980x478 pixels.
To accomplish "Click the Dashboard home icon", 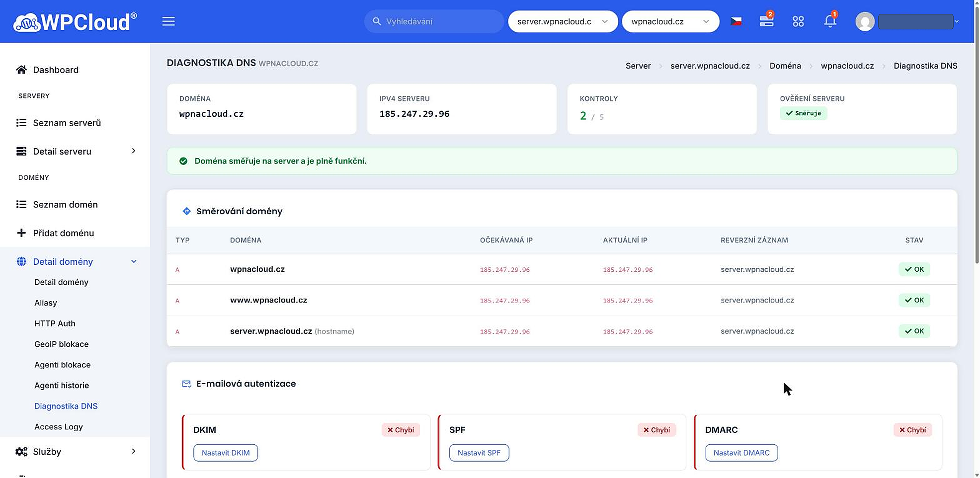I will point(21,70).
